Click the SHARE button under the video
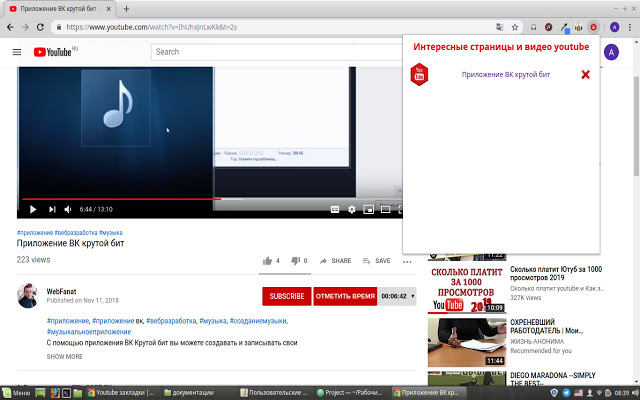This screenshot has width=640, height=400. (335, 260)
